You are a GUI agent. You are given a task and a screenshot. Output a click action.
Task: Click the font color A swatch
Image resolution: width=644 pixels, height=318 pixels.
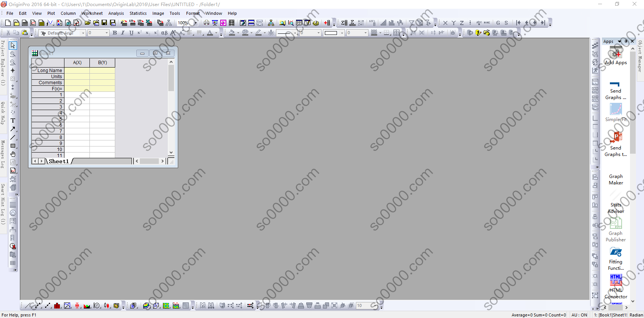click(210, 33)
